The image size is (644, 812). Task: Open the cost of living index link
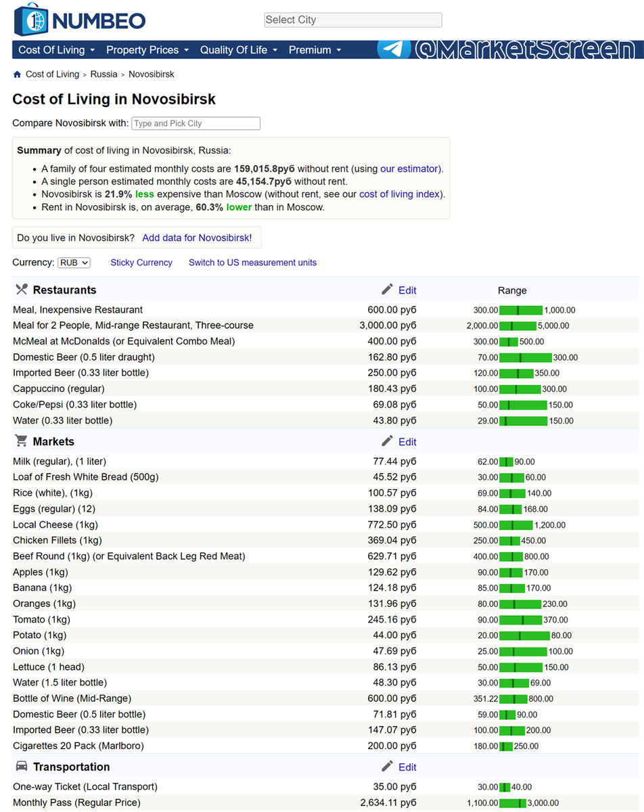[x=399, y=194]
